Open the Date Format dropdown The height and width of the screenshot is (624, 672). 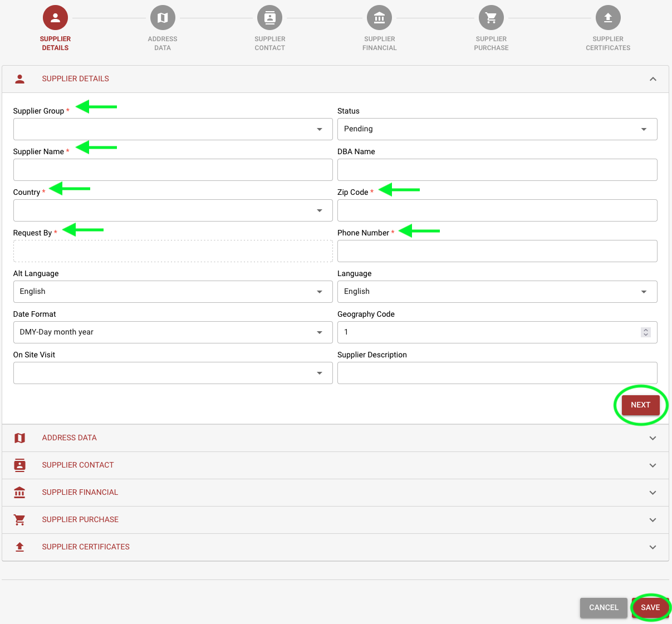point(173,332)
